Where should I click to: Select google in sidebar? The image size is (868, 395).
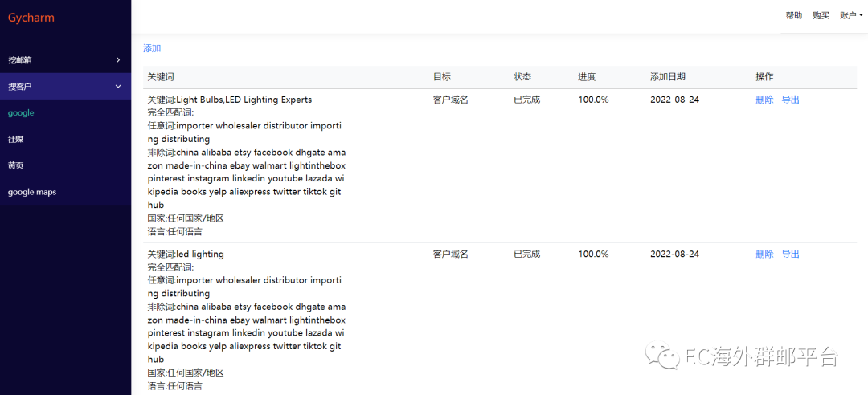coord(21,113)
